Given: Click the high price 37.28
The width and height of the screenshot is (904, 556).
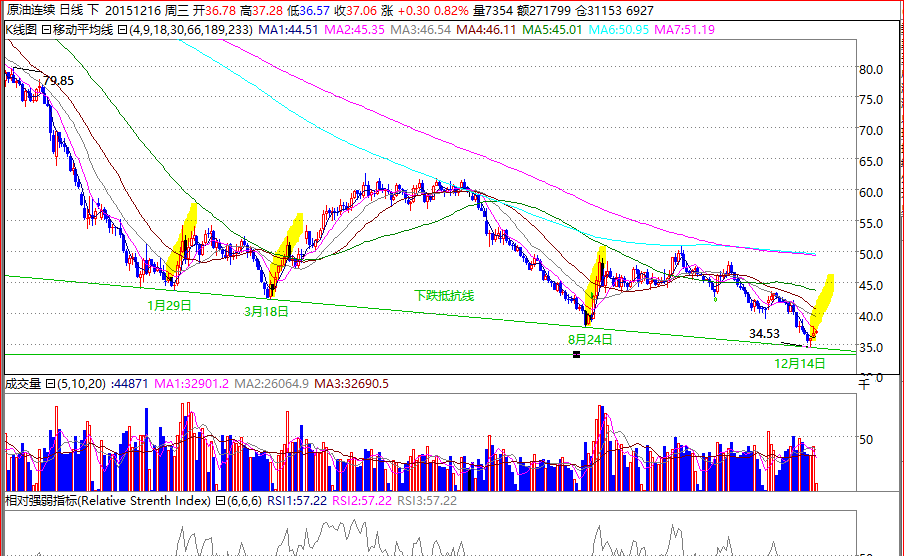Looking at the screenshot, I should (268, 10).
